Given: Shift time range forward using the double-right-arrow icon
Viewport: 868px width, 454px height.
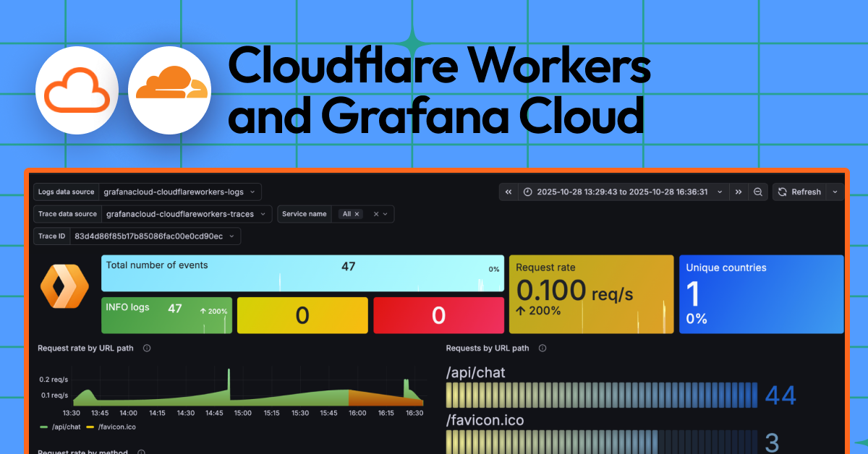Looking at the screenshot, I should (x=739, y=192).
